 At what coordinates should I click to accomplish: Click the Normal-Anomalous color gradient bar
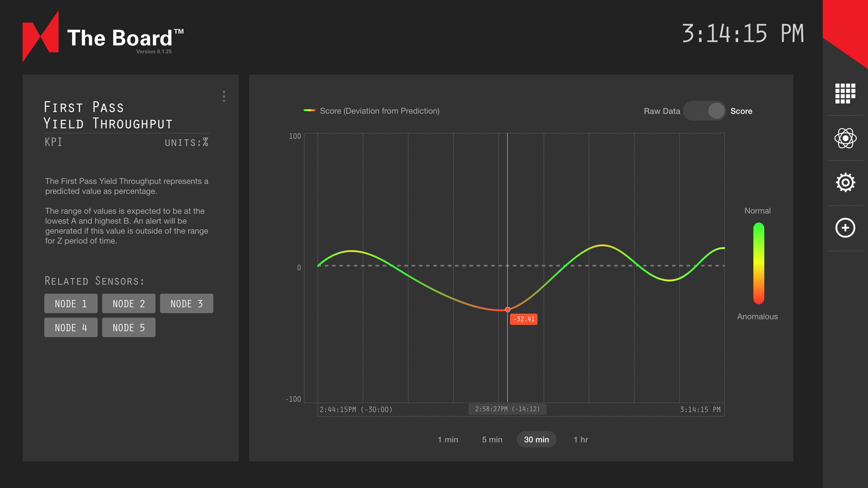coord(759,263)
